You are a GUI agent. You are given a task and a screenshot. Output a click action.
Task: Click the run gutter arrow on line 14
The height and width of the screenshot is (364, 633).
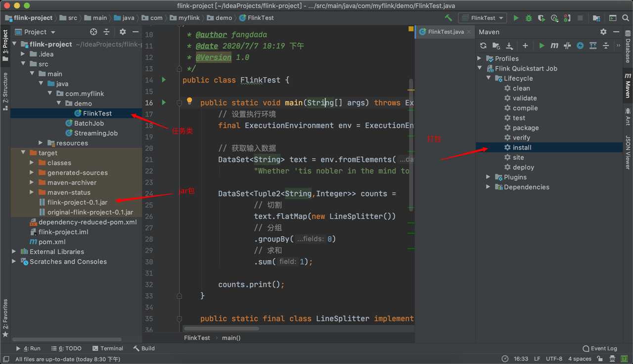pyautogui.click(x=164, y=80)
